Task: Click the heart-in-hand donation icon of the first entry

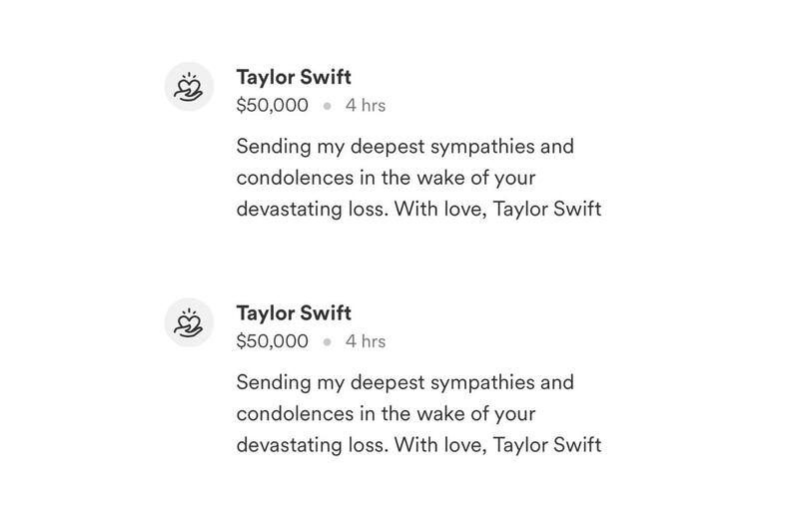Action: coord(189,87)
